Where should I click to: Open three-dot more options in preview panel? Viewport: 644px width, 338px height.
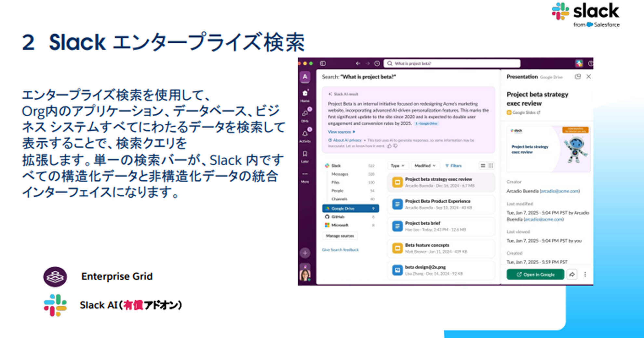click(x=585, y=275)
